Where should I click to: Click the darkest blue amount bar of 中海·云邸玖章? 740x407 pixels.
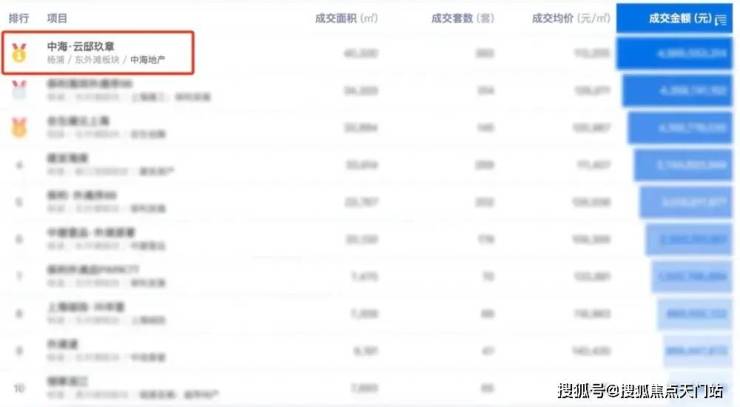point(674,53)
